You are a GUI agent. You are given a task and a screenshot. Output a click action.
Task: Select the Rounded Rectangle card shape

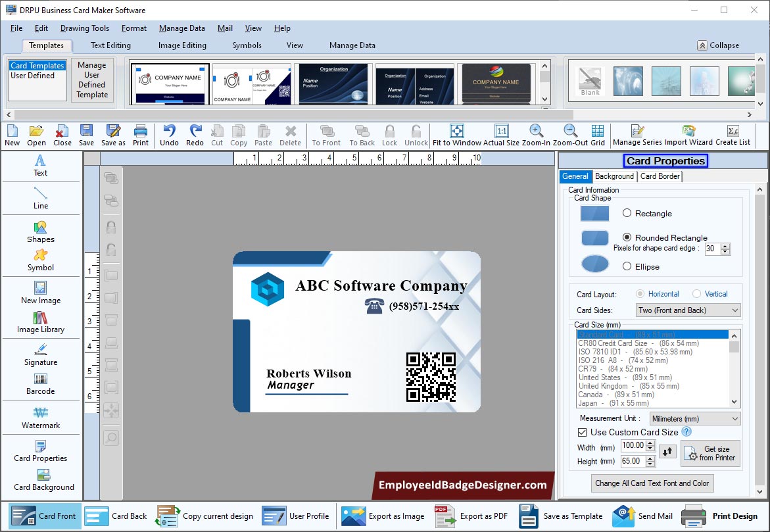(627, 237)
